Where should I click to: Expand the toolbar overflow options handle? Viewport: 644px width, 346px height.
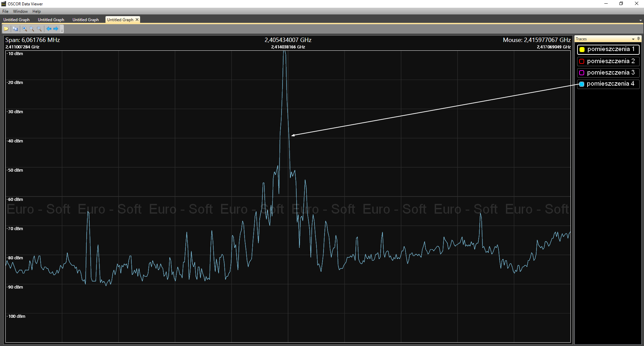click(62, 30)
